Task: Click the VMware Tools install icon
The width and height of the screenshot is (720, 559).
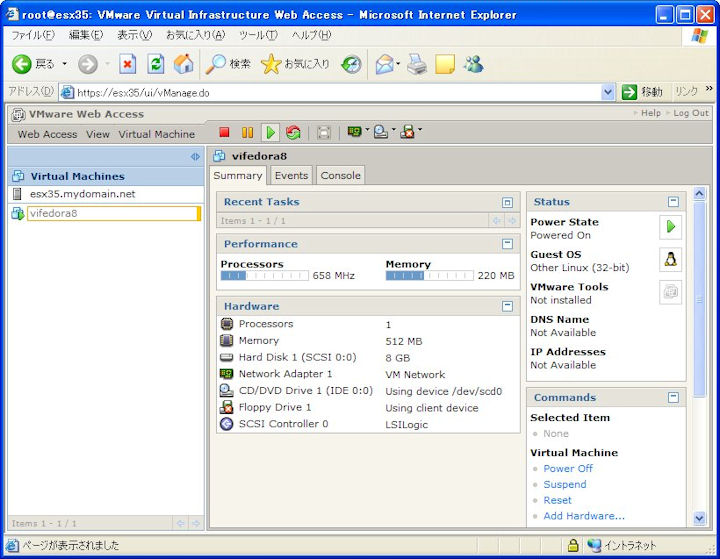Action: [x=670, y=292]
